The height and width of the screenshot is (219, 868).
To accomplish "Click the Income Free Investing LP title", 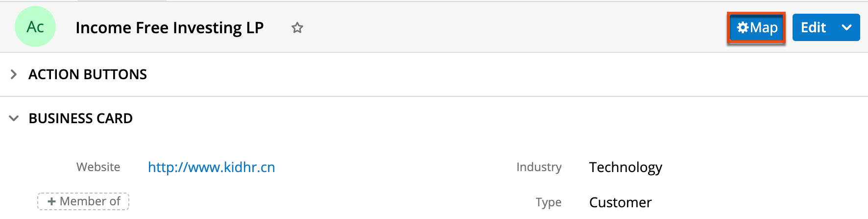I will pyautogui.click(x=169, y=28).
